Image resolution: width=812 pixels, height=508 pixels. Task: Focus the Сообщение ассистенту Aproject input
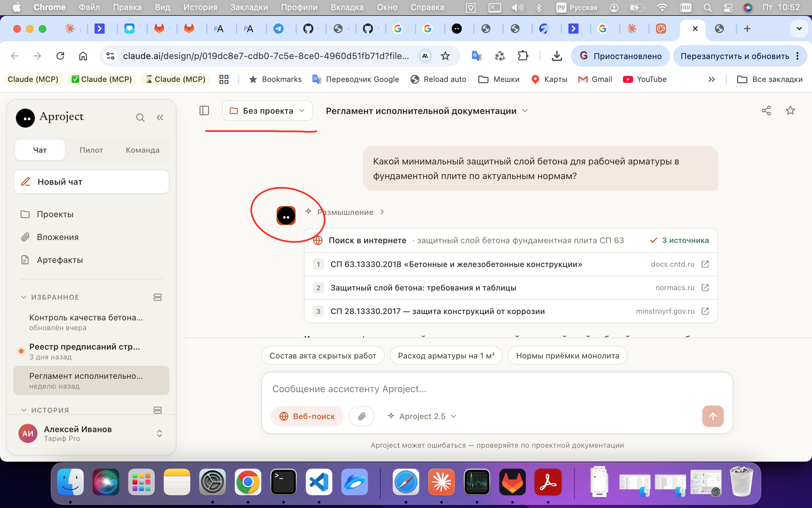[497, 389]
